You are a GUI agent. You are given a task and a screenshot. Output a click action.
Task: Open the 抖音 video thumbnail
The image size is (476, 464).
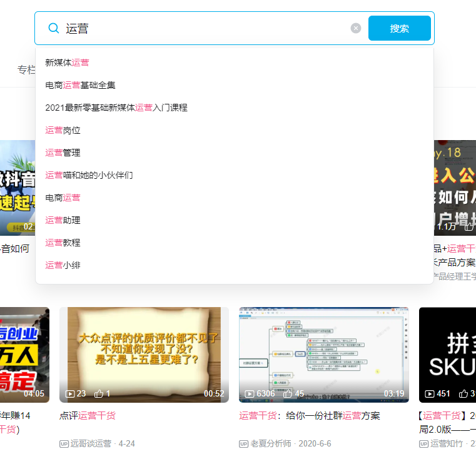[x=18, y=188]
